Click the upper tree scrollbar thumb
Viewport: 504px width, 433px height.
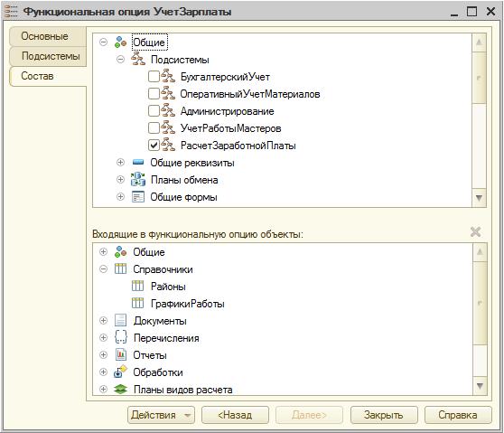tap(479, 78)
